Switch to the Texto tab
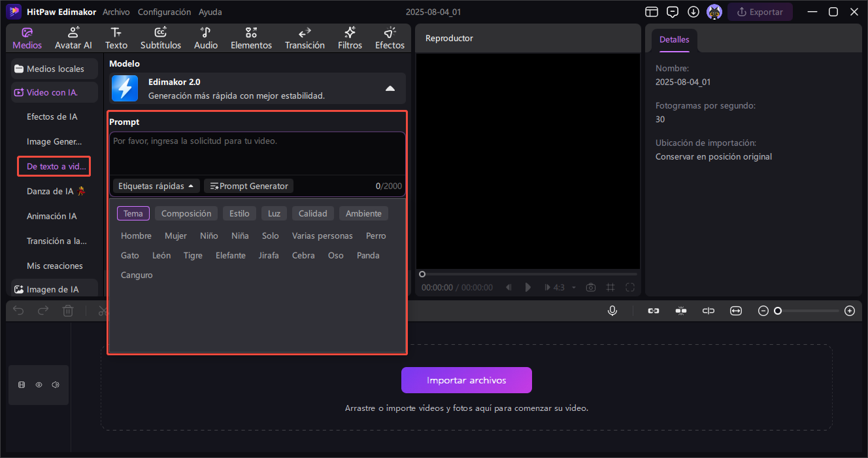The height and width of the screenshot is (458, 868). click(116, 39)
